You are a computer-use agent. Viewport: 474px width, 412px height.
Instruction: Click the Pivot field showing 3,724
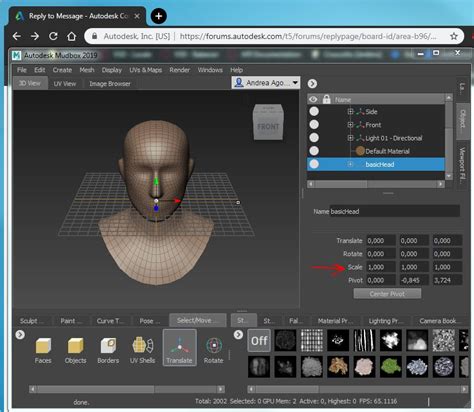[x=447, y=280]
